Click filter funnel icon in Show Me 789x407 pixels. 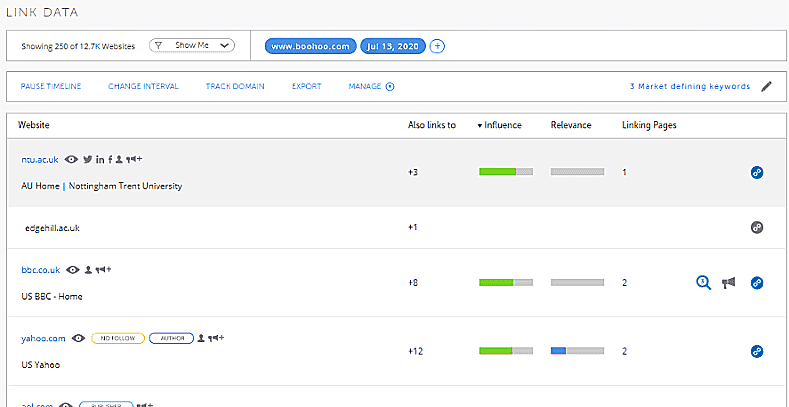(x=159, y=45)
